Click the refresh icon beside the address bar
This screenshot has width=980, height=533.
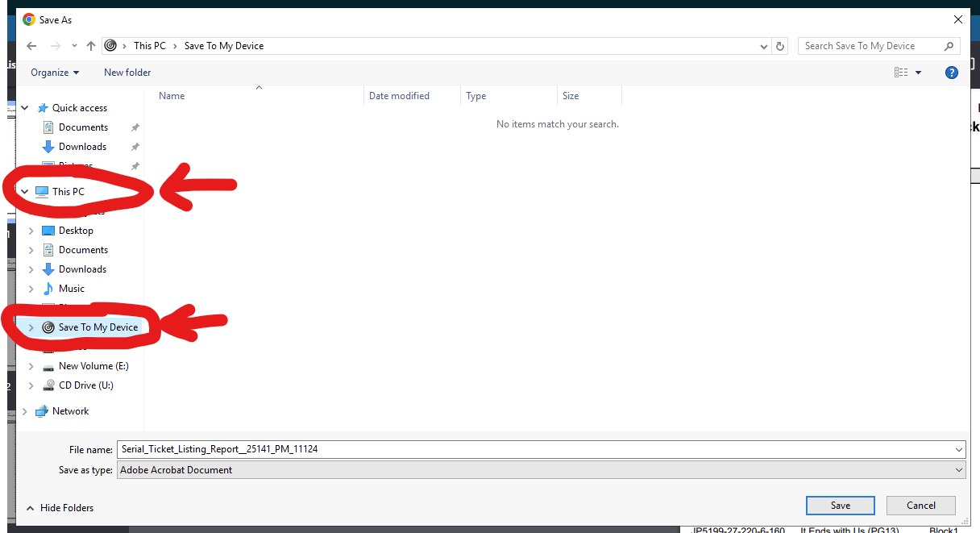pos(779,46)
